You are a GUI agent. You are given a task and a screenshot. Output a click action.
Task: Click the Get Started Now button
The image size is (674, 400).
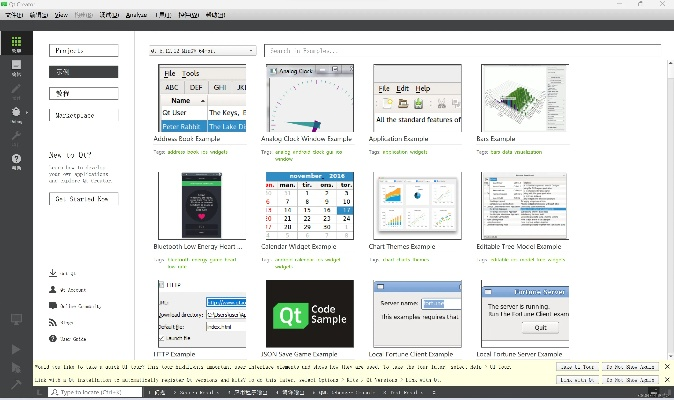(x=84, y=199)
